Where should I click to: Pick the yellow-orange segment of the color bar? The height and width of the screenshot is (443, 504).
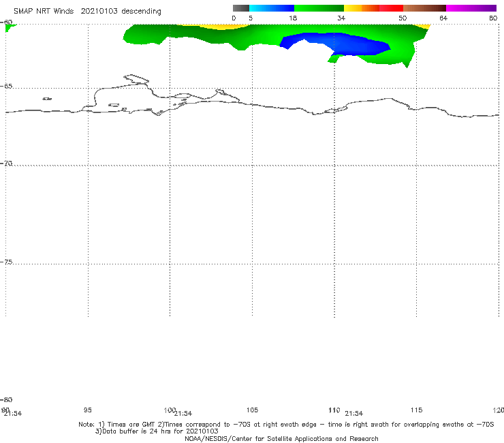coord(362,8)
